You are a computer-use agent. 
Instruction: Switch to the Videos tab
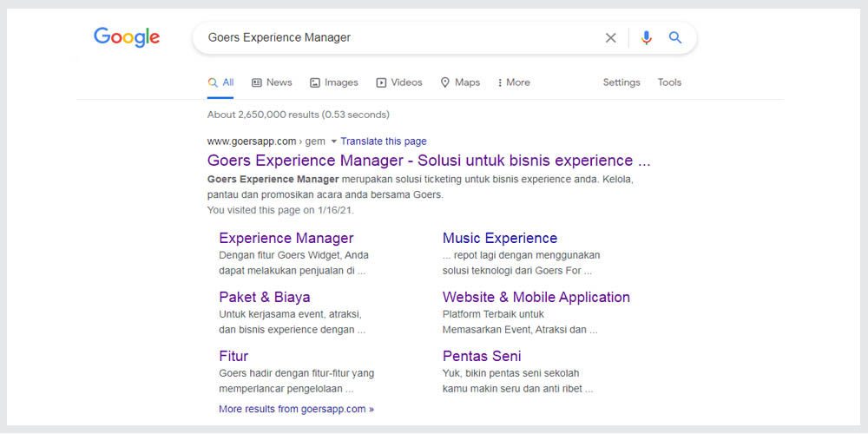tap(399, 82)
